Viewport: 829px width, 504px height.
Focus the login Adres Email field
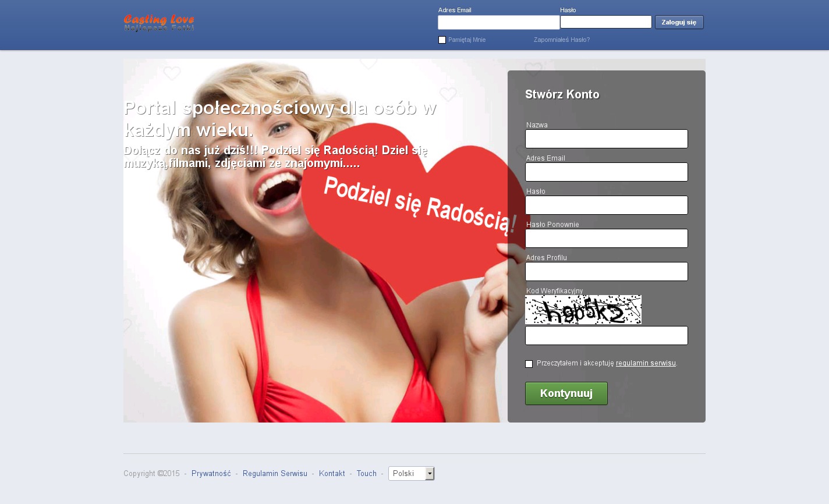[498, 23]
